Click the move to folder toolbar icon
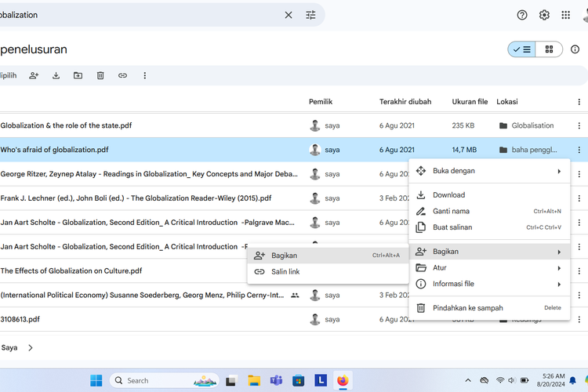This screenshot has height=392, width=588. [x=78, y=75]
